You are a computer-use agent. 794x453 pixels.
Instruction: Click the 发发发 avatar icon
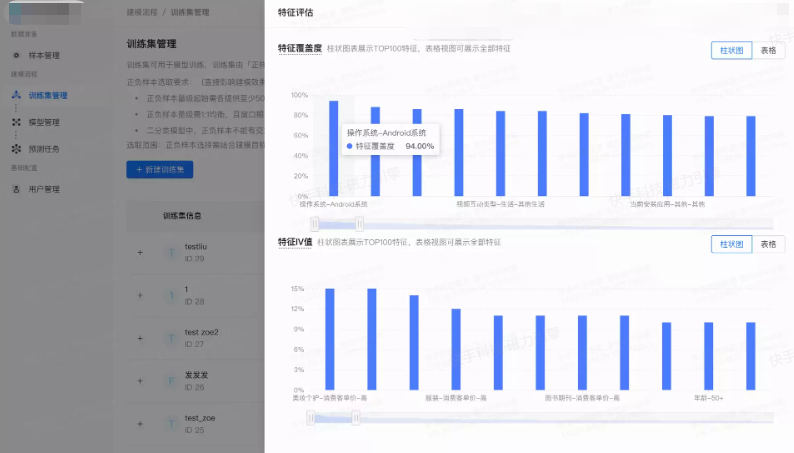coord(172,381)
